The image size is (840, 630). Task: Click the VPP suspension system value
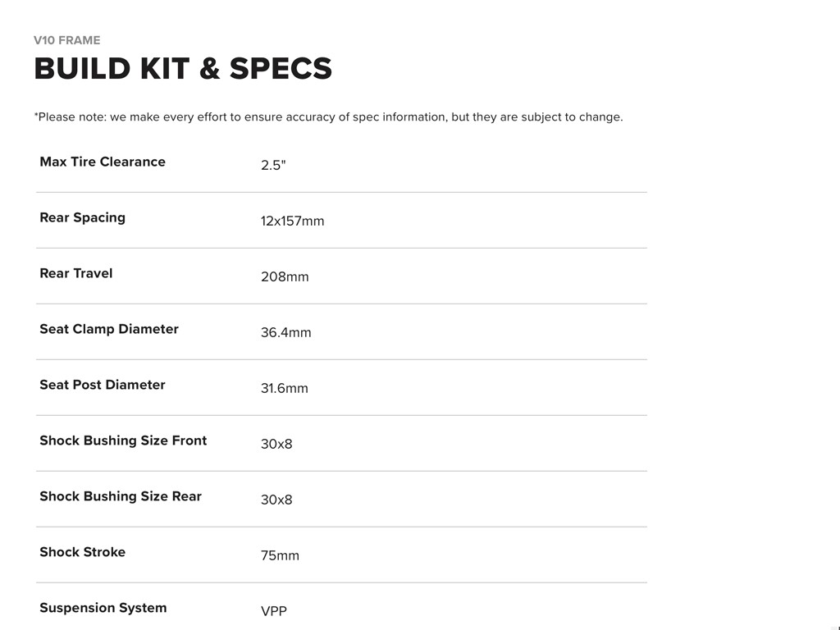274,611
